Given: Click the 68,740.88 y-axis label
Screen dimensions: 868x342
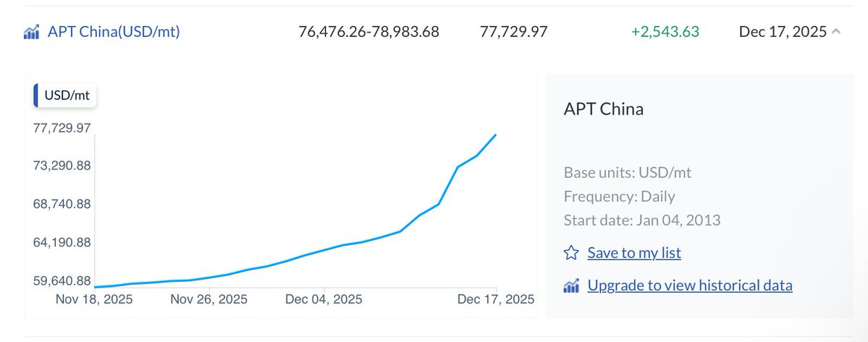Looking at the screenshot, I should tap(62, 204).
